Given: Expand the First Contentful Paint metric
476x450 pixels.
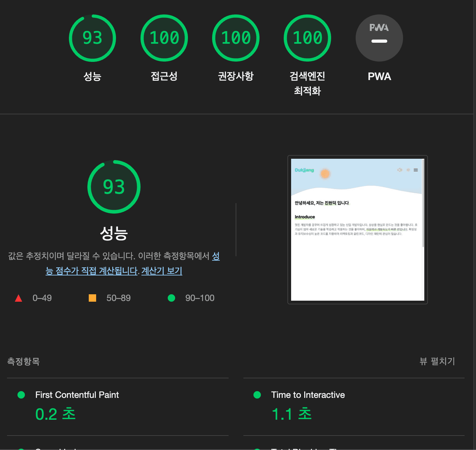Looking at the screenshot, I should pyautogui.click(x=77, y=395).
